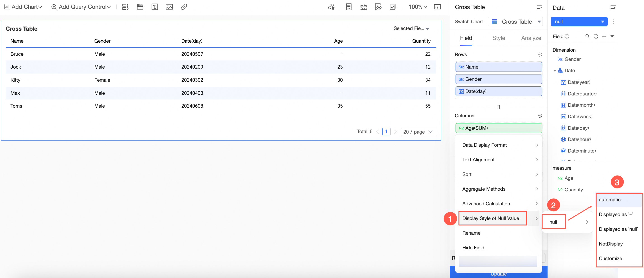Select Displayed as 'null' option

pyautogui.click(x=618, y=229)
